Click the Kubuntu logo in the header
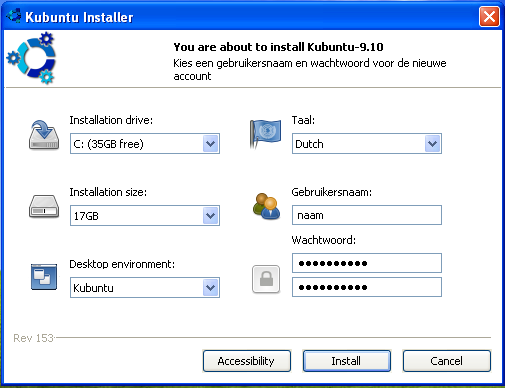Viewport: 505px width, 388px height. coord(31,58)
